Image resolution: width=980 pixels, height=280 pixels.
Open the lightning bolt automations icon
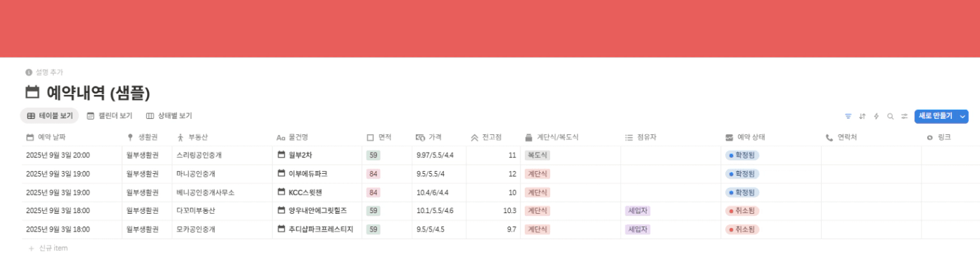pos(876,116)
